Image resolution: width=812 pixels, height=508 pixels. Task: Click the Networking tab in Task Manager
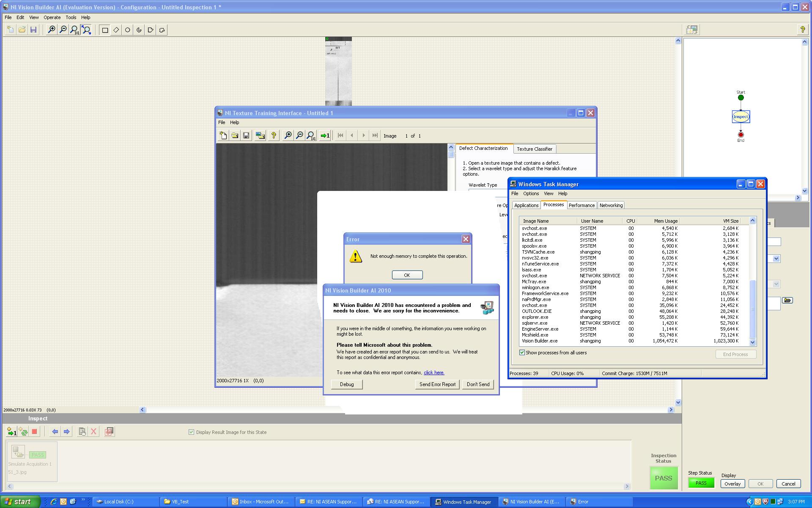click(610, 205)
